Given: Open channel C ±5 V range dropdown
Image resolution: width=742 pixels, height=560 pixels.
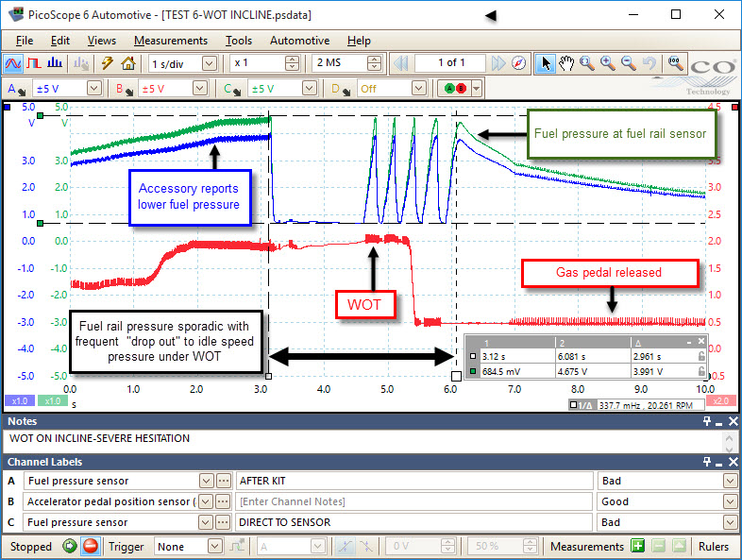Looking at the screenshot, I should pos(309,89).
